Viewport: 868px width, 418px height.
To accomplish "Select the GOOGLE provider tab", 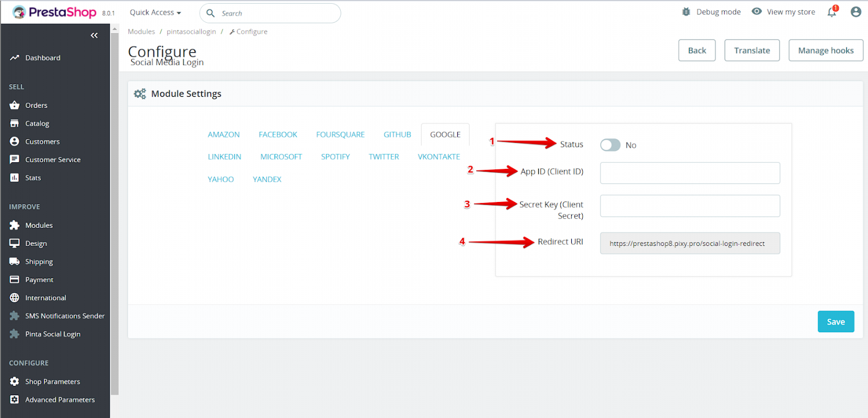I will coord(445,135).
